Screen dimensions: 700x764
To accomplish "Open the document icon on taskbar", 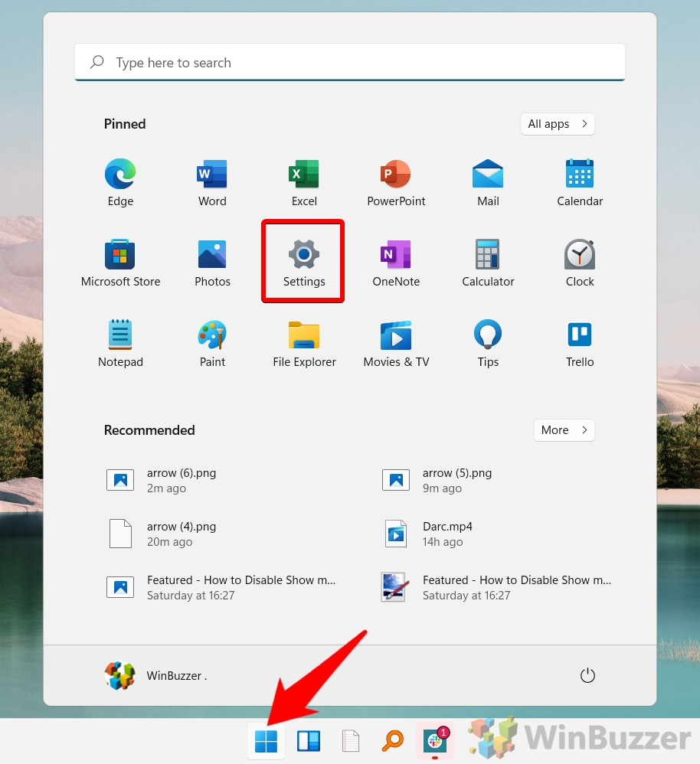I will (351, 740).
